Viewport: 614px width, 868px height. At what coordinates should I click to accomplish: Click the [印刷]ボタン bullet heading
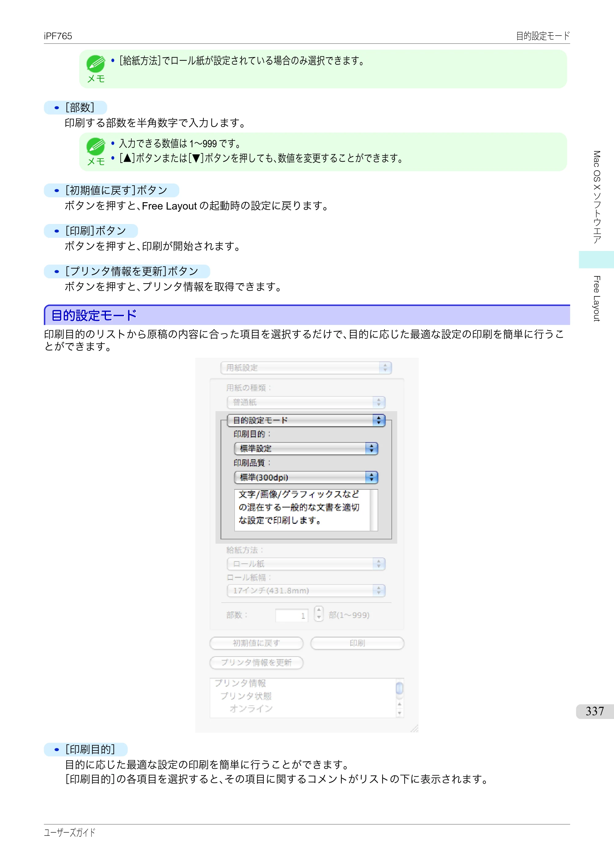[x=91, y=231]
